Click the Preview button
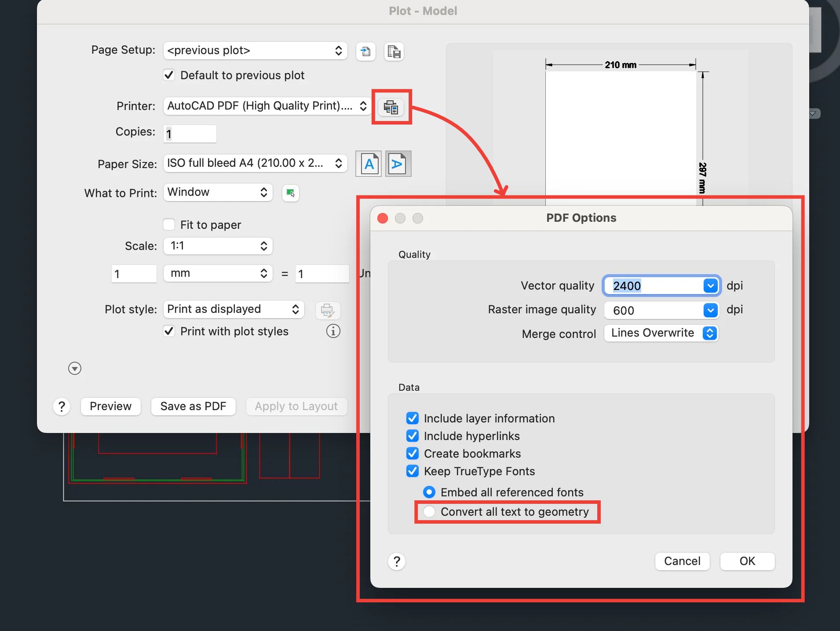Screen dimensions: 840x631 point(111,407)
